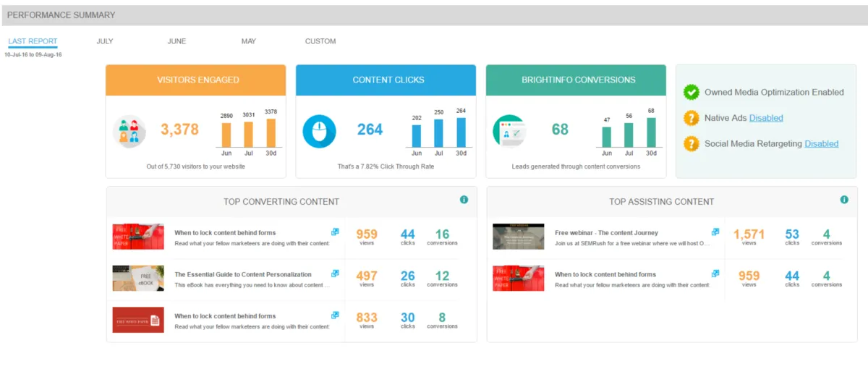Click the 26 clicks value
Viewport: 868px width, 377px height.
tap(408, 276)
